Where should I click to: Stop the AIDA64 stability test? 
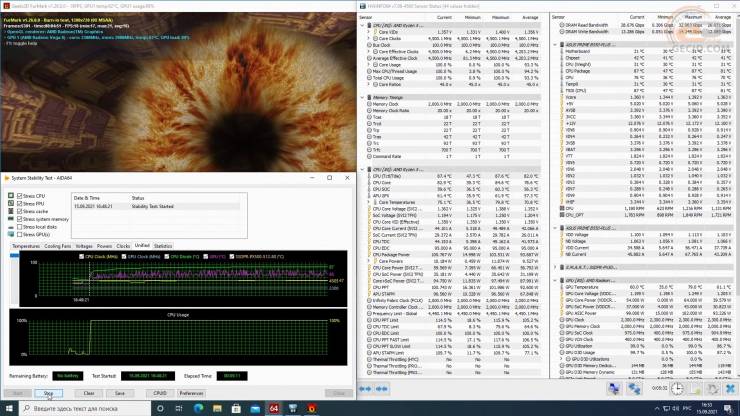click(x=48, y=393)
